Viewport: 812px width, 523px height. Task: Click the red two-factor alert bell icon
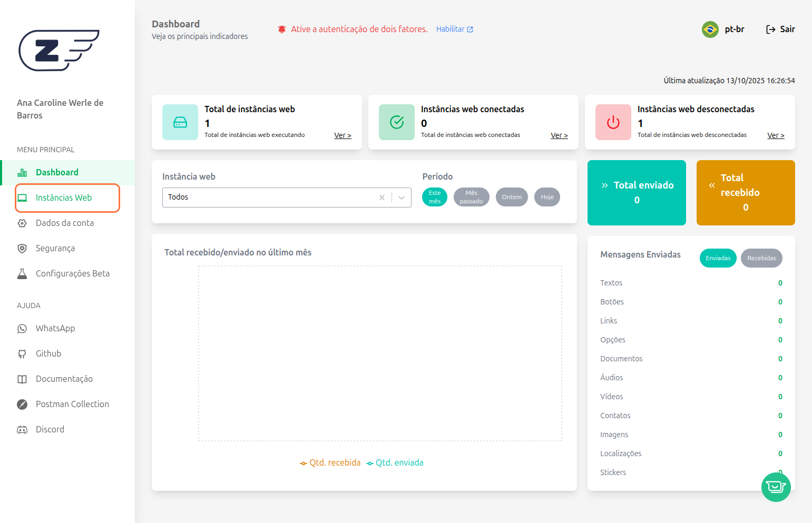coord(282,29)
